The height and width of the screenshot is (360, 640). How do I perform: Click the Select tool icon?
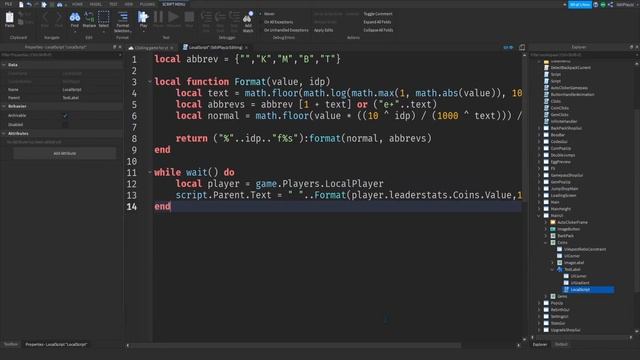click(x=104, y=17)
